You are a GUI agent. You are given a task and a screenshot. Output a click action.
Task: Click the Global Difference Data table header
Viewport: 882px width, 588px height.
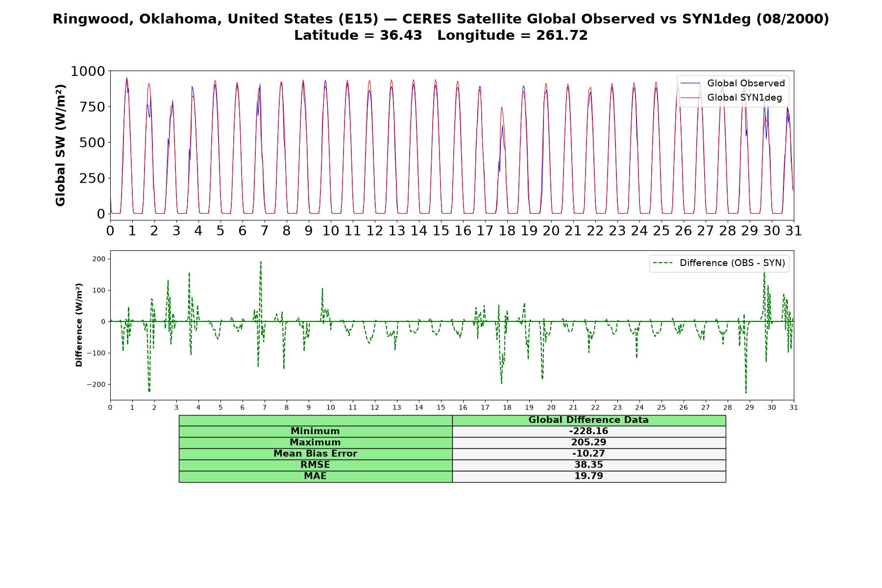589,420
